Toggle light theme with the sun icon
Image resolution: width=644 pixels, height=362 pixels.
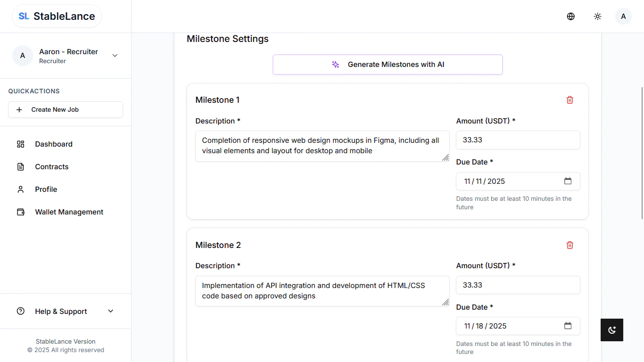point(597,16)
